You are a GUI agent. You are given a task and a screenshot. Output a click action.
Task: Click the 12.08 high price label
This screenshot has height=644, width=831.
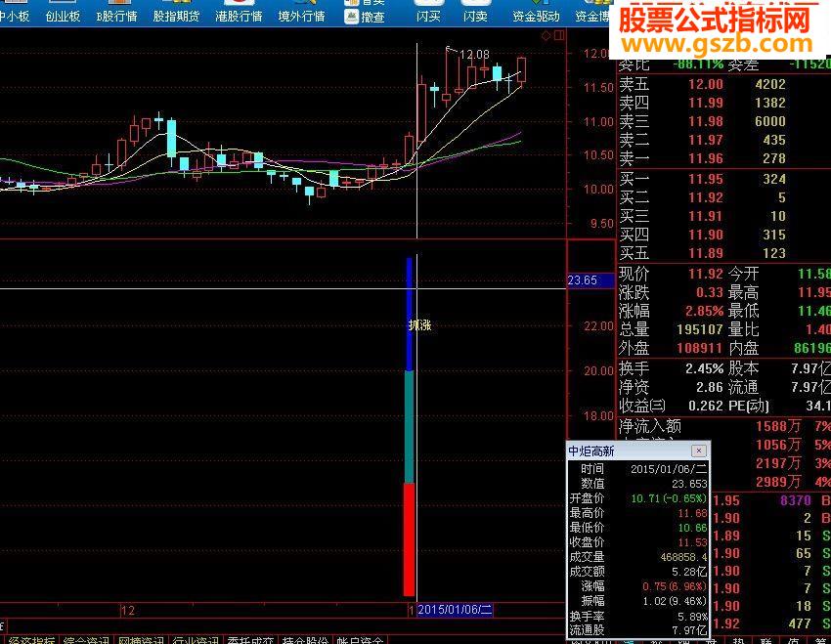point(474,55)
